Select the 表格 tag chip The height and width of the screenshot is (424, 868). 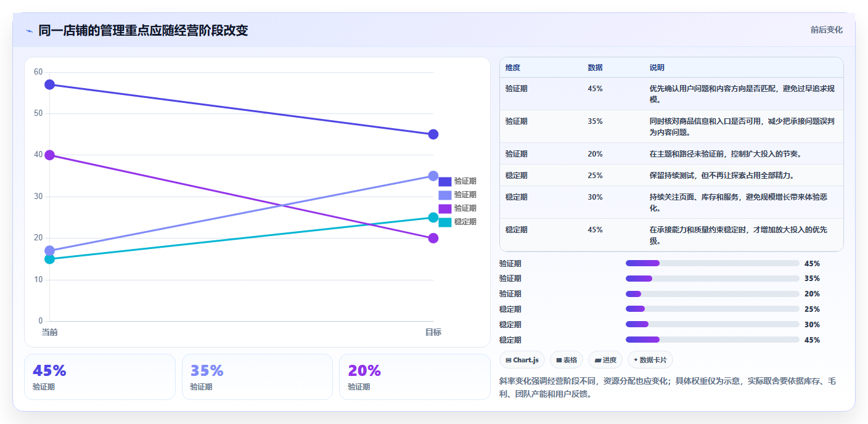pos(567,360)
